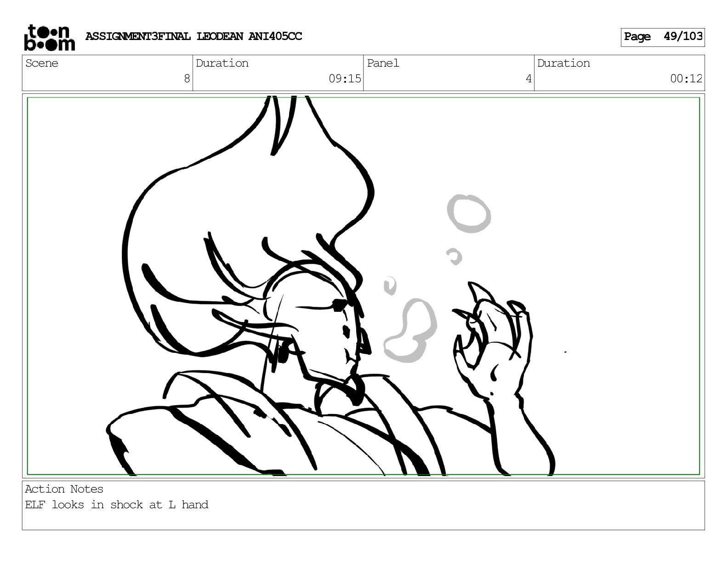The height and width of the screenshot is (563, 728).
Task: Click the Page 49/103 indicator
Action: (x=663, y=37)
